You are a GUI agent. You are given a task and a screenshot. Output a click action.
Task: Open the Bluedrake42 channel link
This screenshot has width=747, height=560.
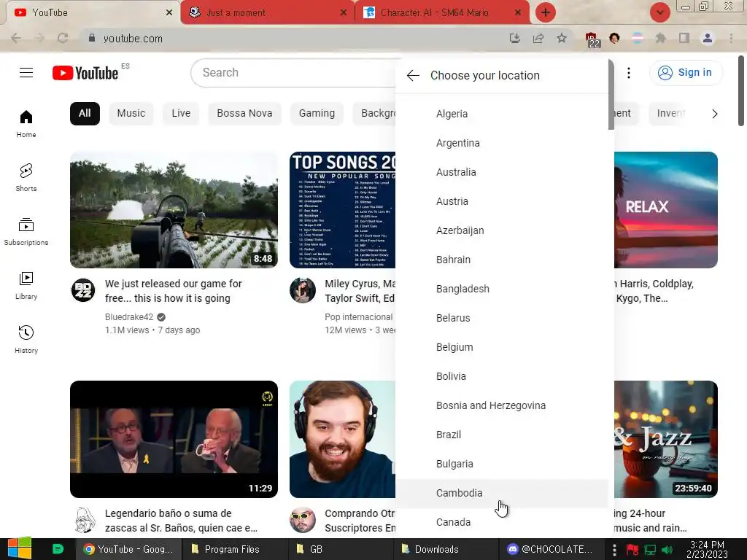click(x=129, y=317)
